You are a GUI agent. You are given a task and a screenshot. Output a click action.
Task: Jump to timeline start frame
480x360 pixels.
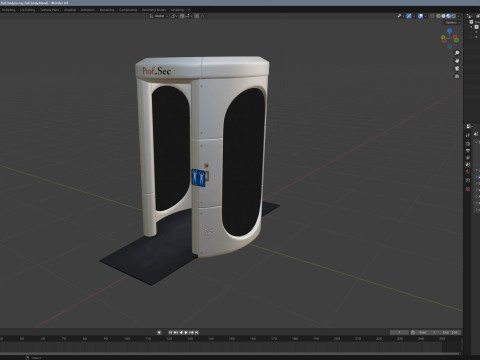click(170, 332)
